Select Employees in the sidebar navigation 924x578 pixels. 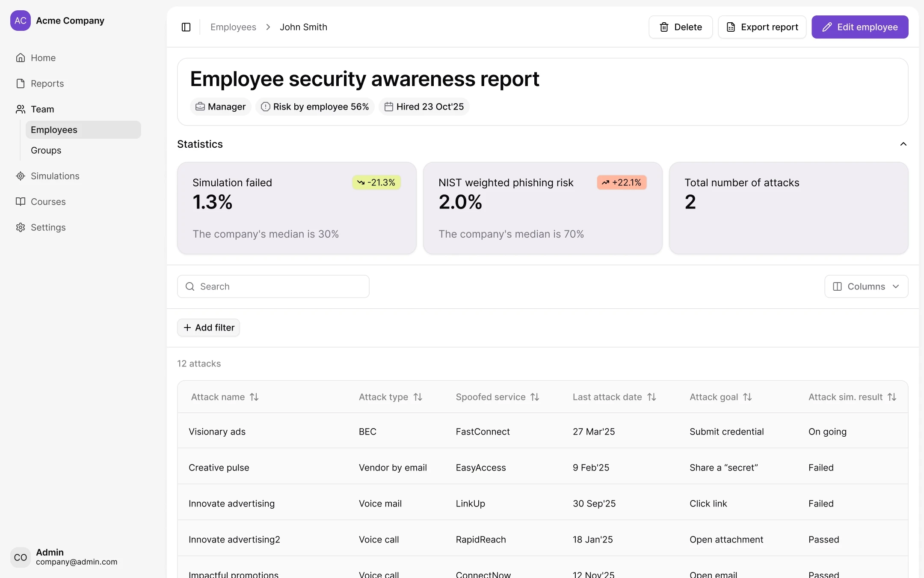pyautogui.click(x=54, y=130)
